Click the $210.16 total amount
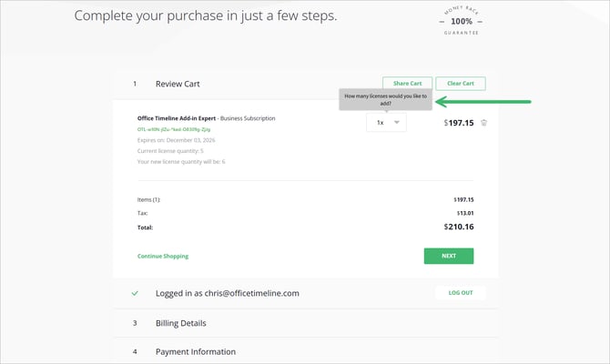This screenshot has width=610, height=364. point(459,227)
